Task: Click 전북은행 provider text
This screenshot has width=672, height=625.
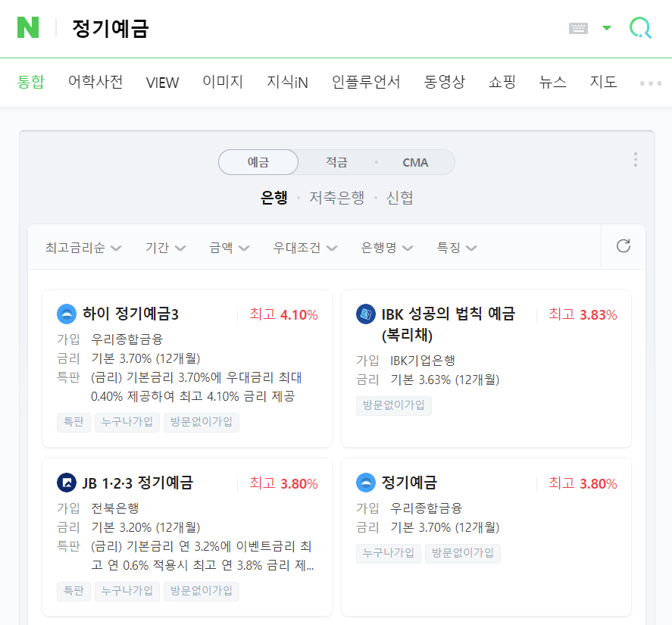Action: pos(115,508)
